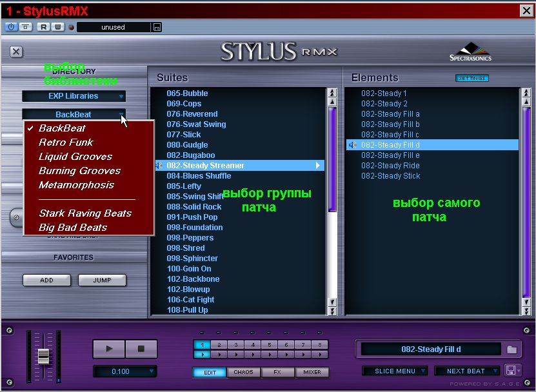Open Elements SETTINGS button
Viewport: 536px width, 392px height.
click(471, 78)
